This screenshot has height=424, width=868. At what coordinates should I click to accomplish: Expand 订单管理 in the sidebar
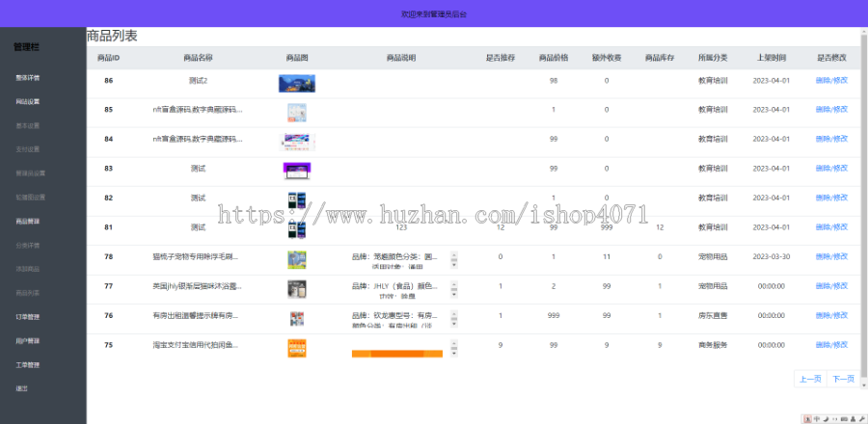(x=28, y=316)
